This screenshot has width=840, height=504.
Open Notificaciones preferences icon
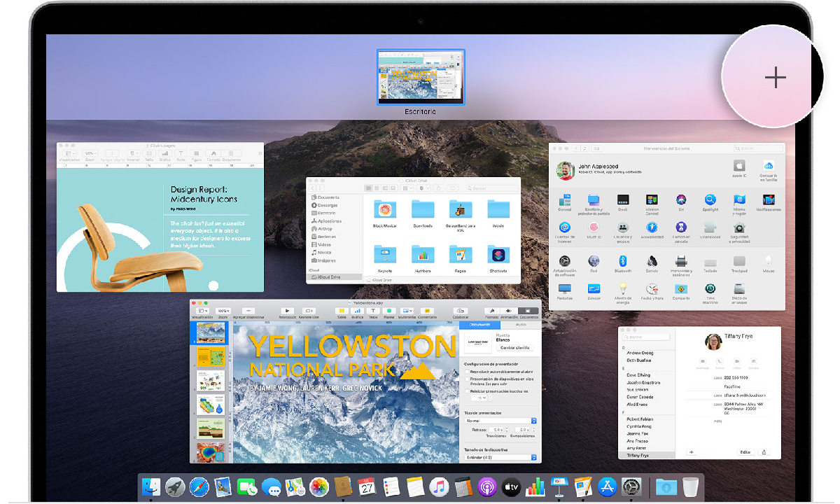point(769,200)
